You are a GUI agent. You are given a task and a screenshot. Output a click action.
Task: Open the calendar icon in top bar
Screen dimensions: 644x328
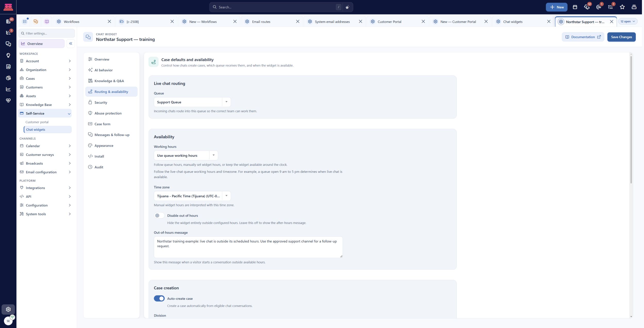(x=575, y=7)
